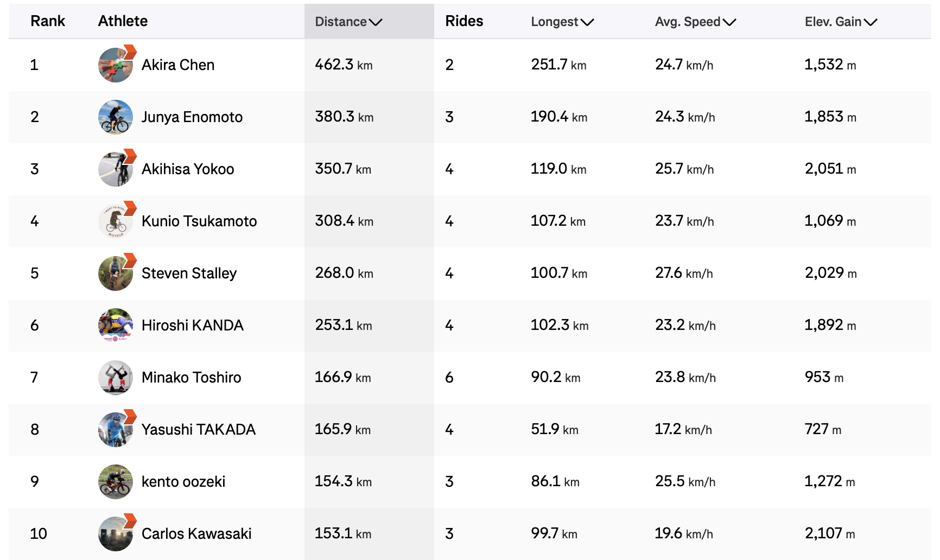The height and width of the screenshot is (560, 940).
Task: Click the Athlete column header
Action: point(123,21)
